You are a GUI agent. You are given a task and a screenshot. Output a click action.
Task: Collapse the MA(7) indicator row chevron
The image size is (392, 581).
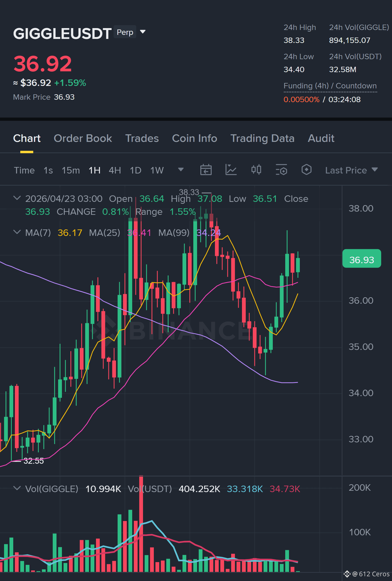[17, 232]
